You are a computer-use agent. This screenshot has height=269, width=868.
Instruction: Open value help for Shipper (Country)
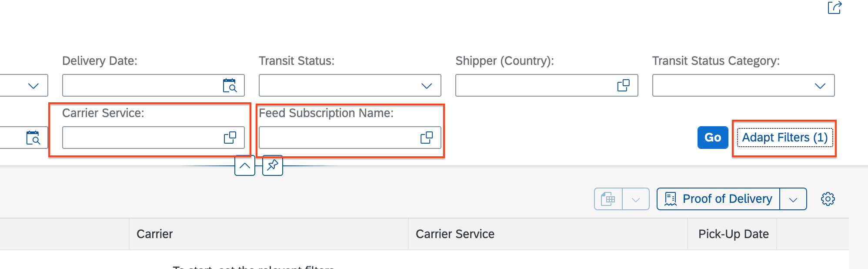point(624,85)
